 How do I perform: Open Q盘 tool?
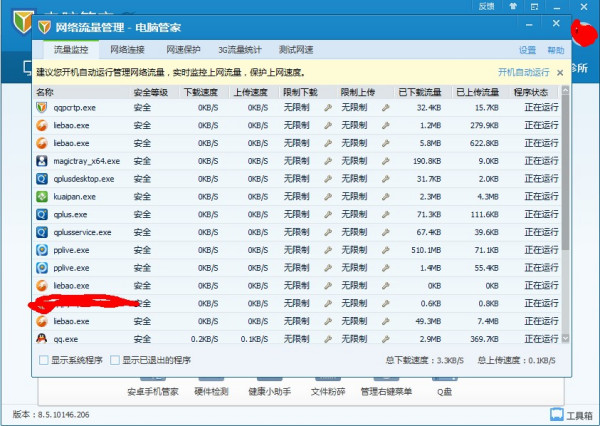pos(445,392)
